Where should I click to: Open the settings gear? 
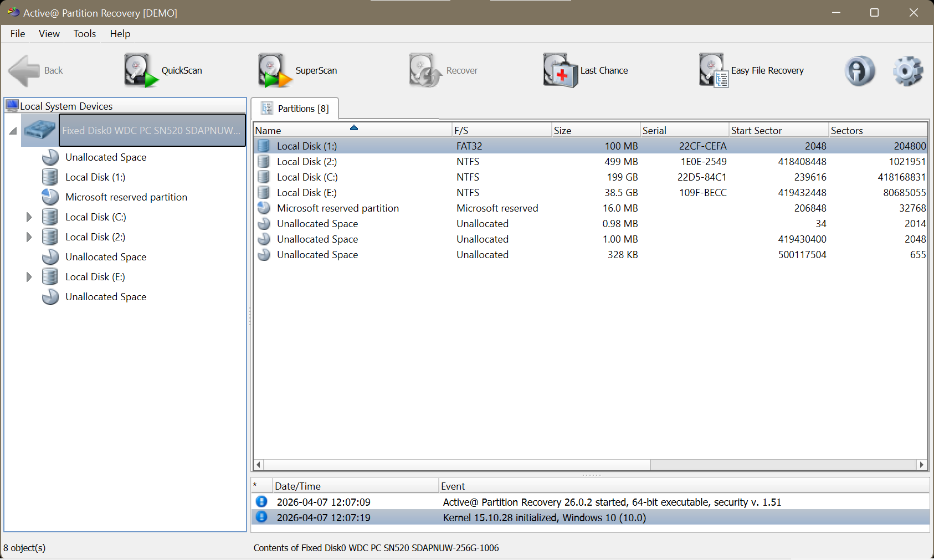[907, 70]
